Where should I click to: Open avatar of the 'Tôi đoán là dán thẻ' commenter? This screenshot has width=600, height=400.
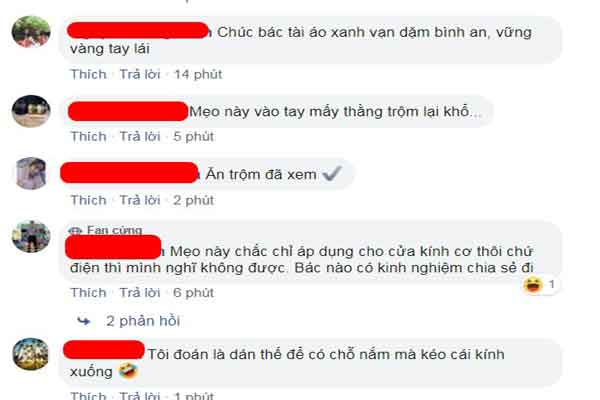(x=31, y=354)
